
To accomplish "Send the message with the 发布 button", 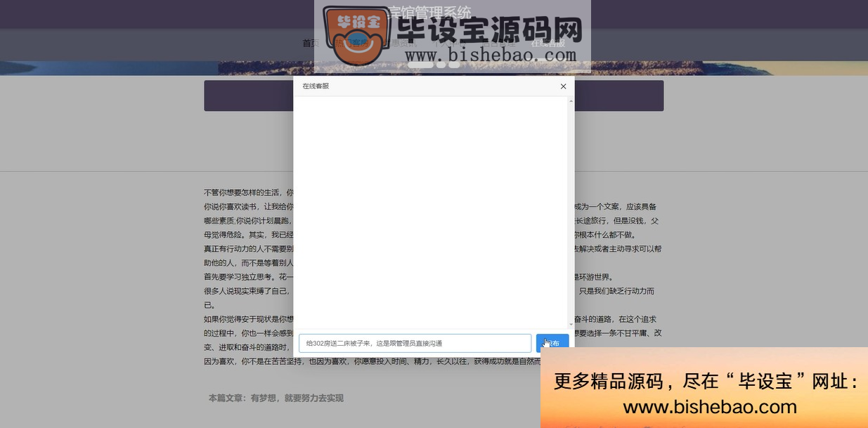I will [552, 343].
